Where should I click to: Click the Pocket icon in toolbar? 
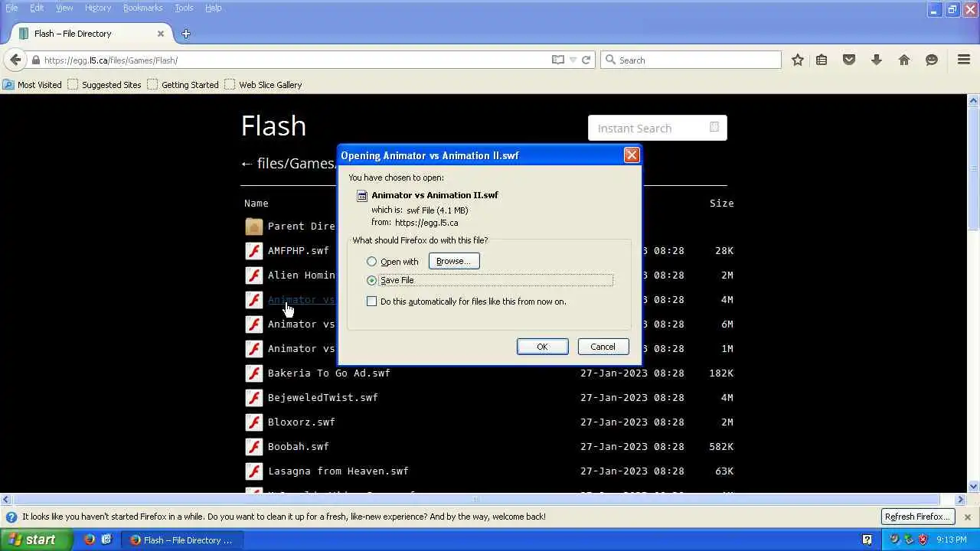(849, 60)
